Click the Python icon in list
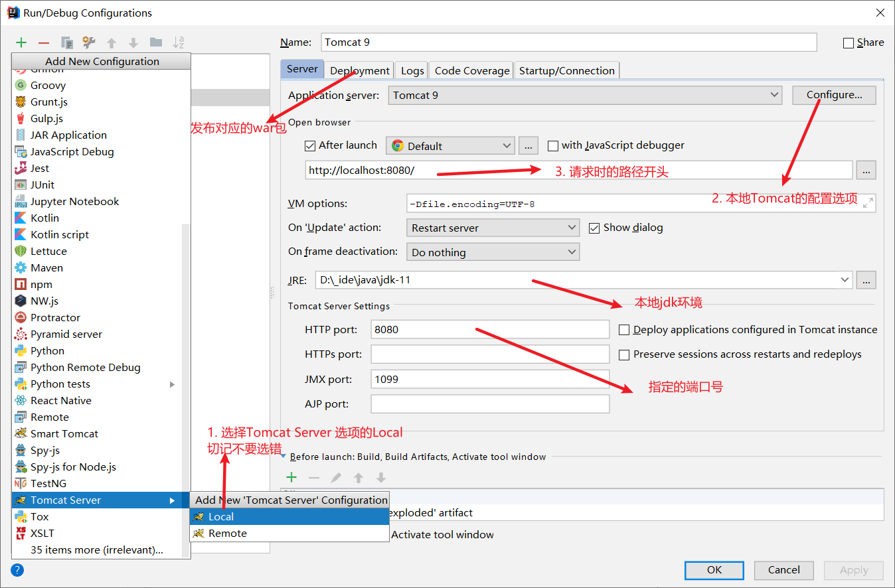895x588 pixels. tap(21, 350)
